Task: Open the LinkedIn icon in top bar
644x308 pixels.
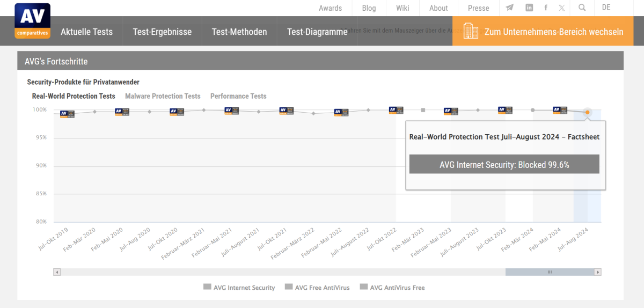Action: click(529, 8)
